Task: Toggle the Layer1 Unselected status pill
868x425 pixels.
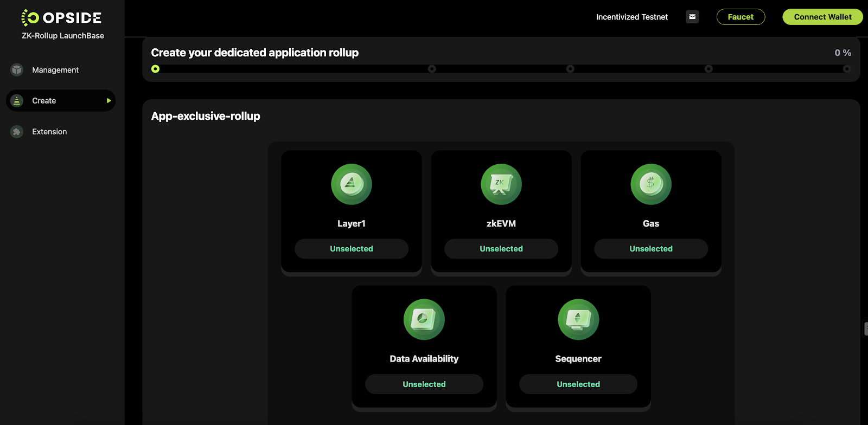Action: point(352,249)
